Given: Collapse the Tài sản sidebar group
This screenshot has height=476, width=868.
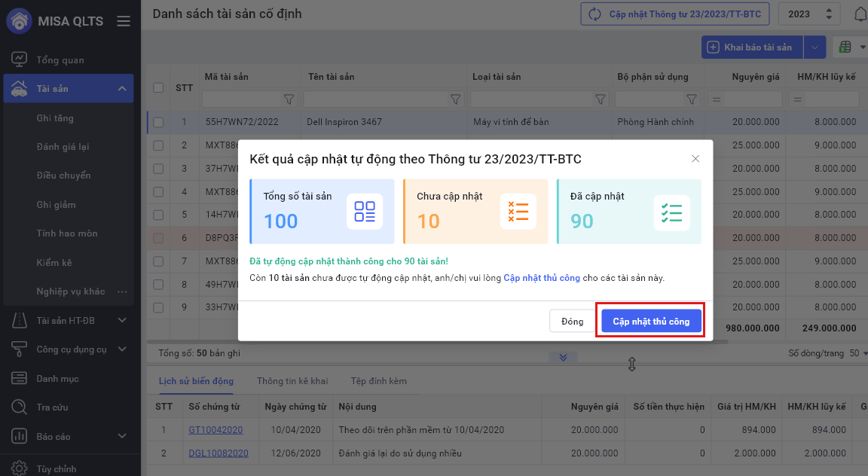Looking at the screenshot, I should [122, 89].
